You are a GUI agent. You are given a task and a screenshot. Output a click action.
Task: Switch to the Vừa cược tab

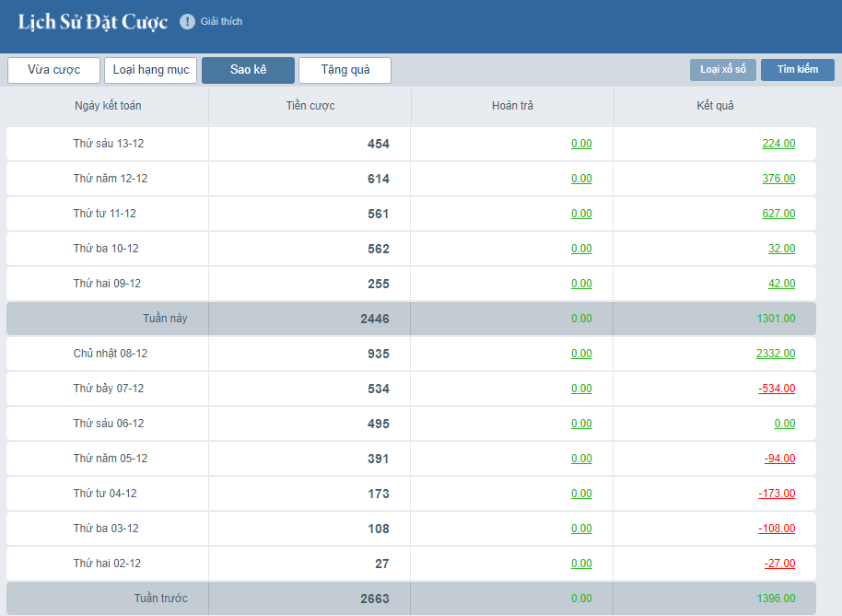coord(53,70)
